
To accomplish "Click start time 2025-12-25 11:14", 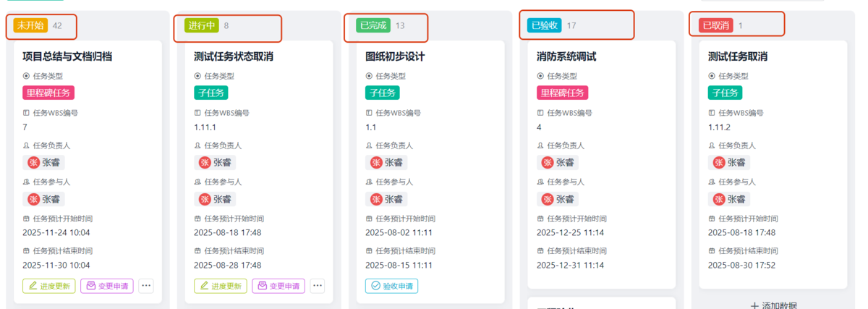I will (x=571, y=232).
